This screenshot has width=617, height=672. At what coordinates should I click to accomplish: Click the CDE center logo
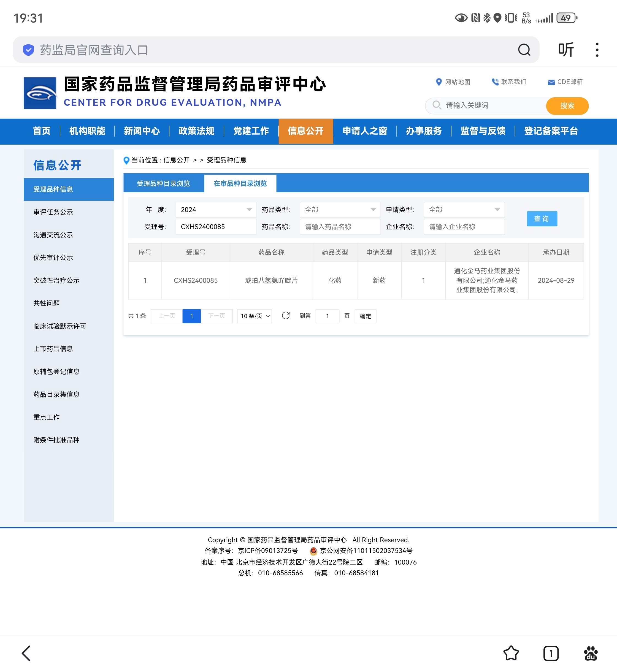(x=40, y=93)
